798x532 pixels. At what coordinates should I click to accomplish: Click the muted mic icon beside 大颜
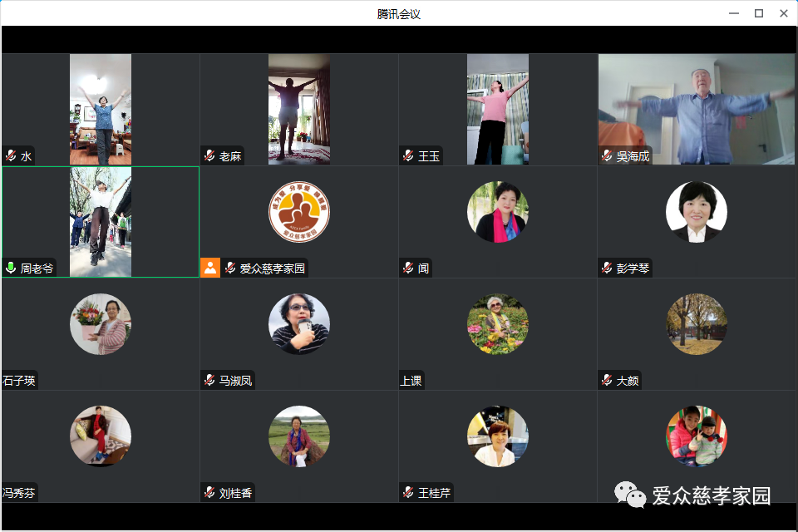(x=607, y=381)
